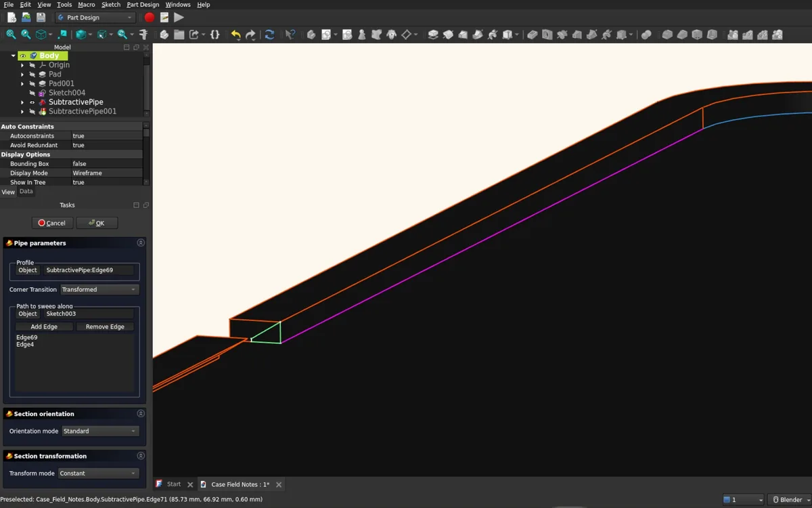Click the Profile Object button
The image size is (812, 508).
click(x=28, y=270)
